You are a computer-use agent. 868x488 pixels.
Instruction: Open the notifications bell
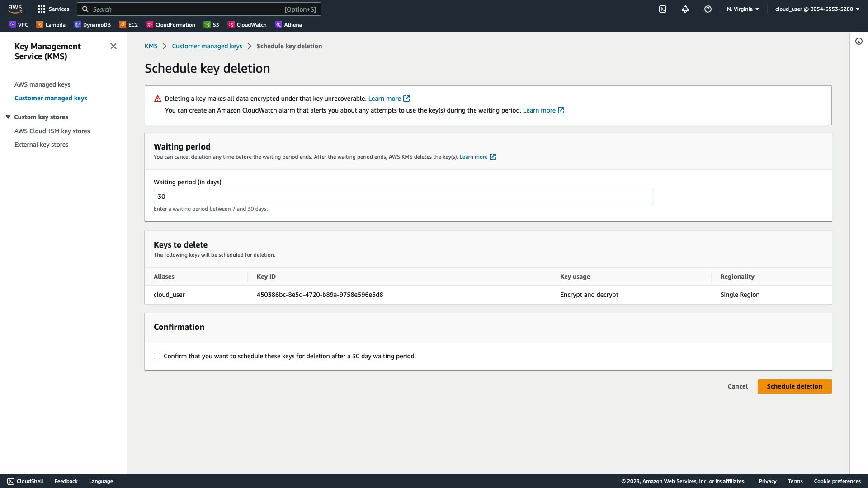[685, 9]
